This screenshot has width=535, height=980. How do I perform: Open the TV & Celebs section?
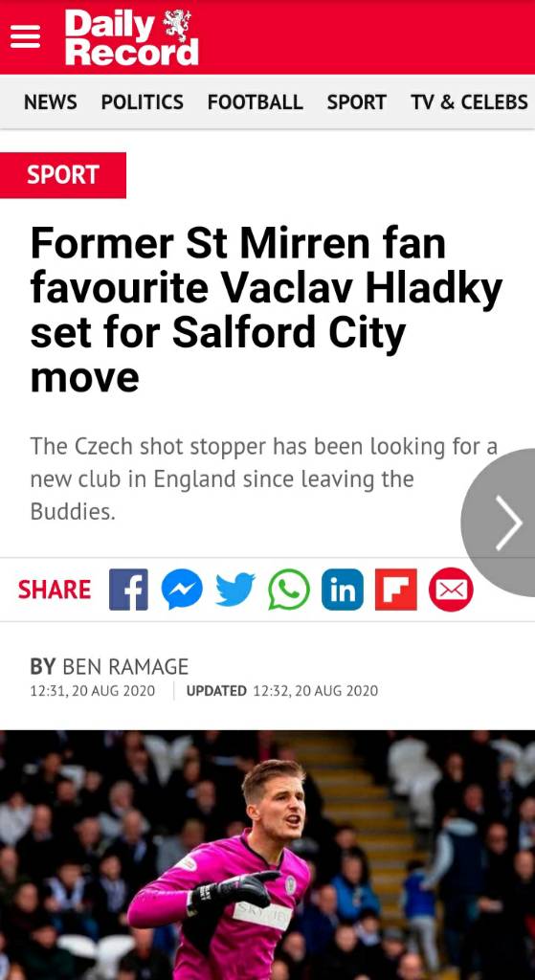coord(469,101)
